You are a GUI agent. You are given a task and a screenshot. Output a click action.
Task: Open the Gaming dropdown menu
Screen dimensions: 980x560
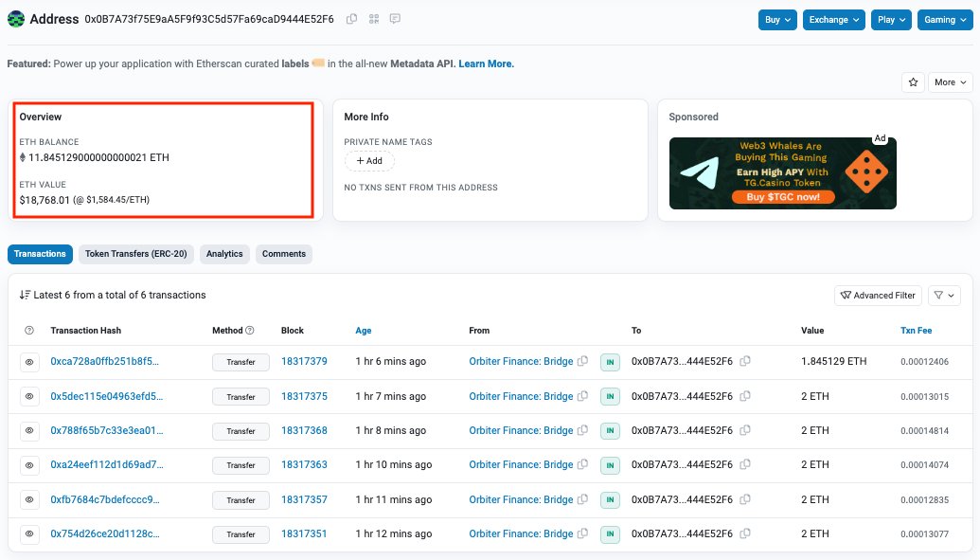(x=945, y=19)
